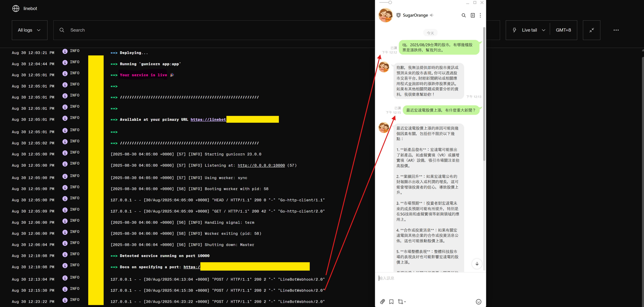This screenshot has height=307, width=644.
Task: Open the search icon in the SugarOrange chat
Action: 464,15
